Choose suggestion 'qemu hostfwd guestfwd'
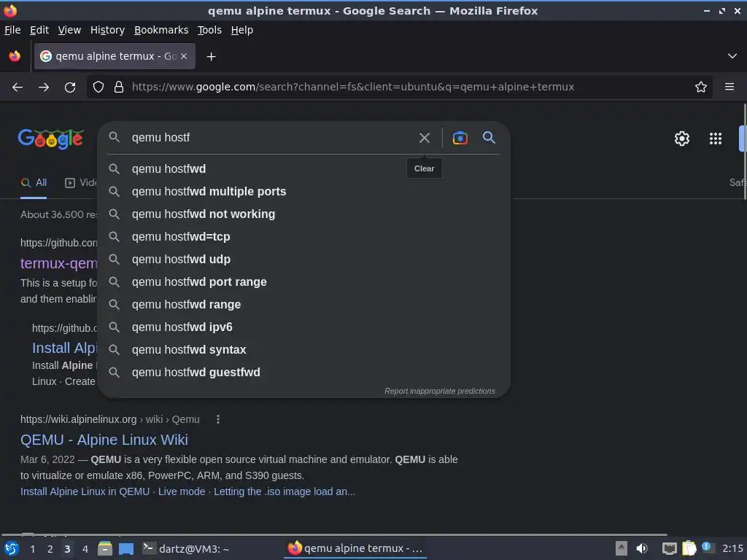The image size is (747, 560). tap(304, 373)
